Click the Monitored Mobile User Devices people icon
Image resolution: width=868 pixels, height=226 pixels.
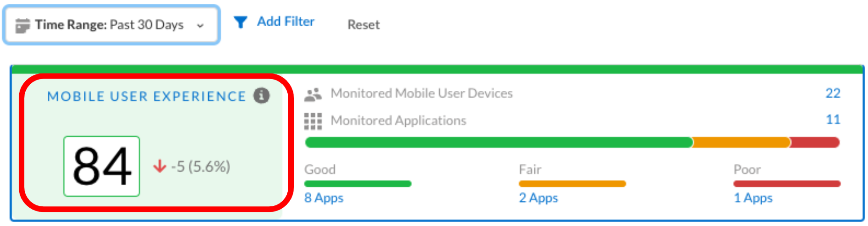(313, 95)
